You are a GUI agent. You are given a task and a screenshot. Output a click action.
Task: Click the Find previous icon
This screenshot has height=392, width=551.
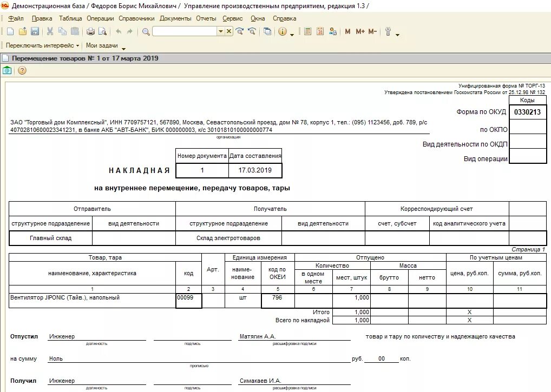252,31
